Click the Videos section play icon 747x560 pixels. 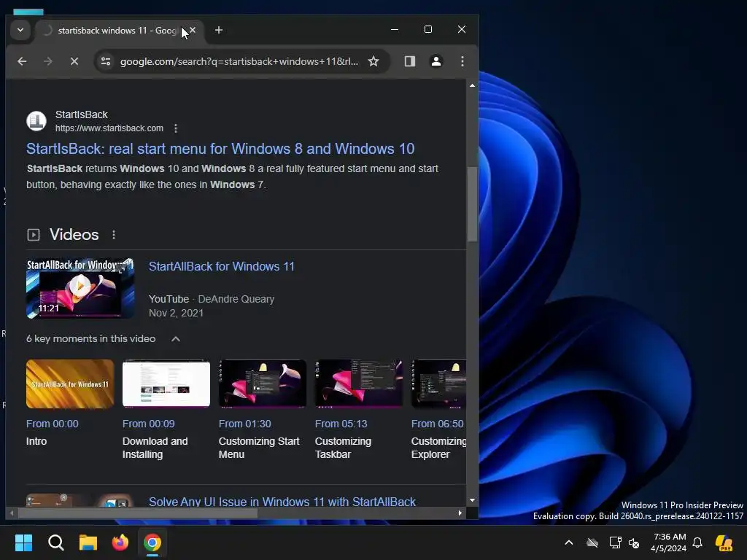(x=34, y=235)
